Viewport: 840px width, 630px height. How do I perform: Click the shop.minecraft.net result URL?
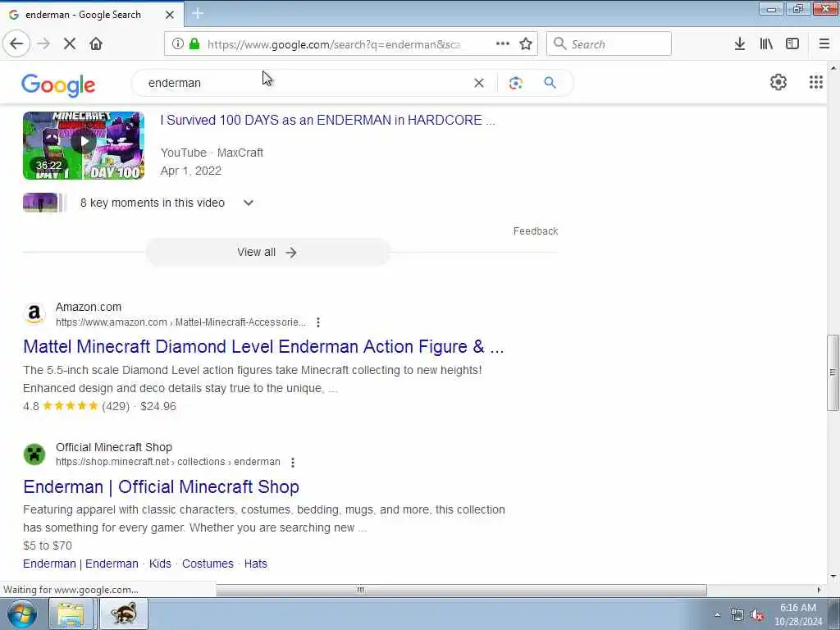[x=167, y=463]
